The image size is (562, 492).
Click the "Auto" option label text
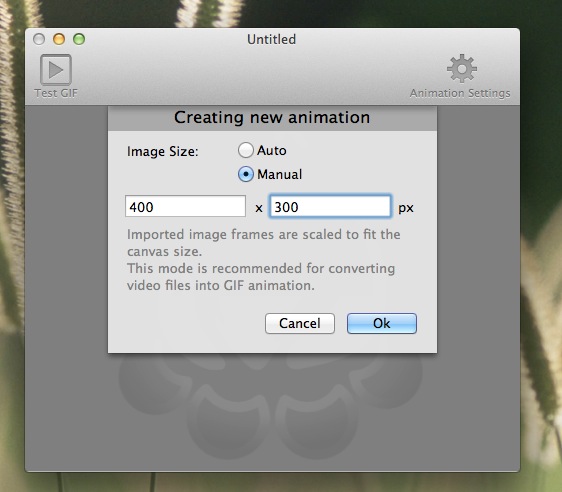[x=272, y=151]
